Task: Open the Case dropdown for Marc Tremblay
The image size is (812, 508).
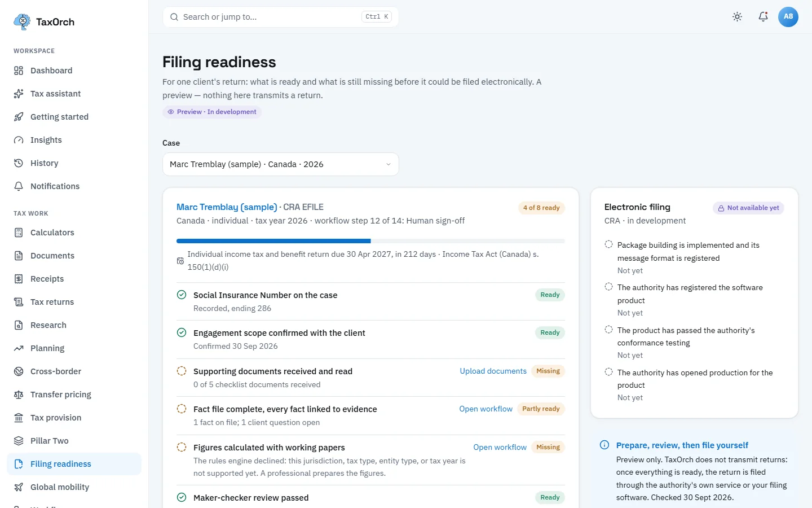Action: click(x=280, y=164)
